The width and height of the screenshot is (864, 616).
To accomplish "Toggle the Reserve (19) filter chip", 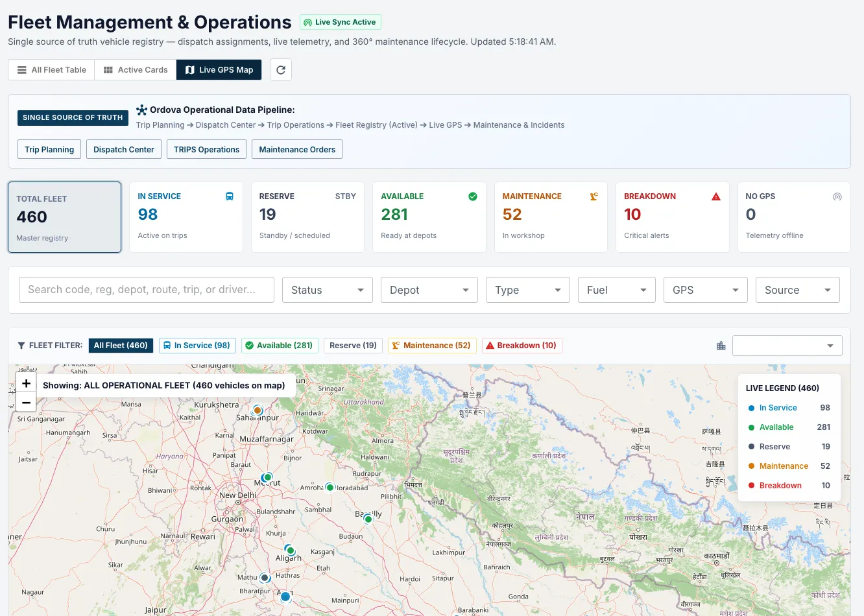I will point(353,346).
